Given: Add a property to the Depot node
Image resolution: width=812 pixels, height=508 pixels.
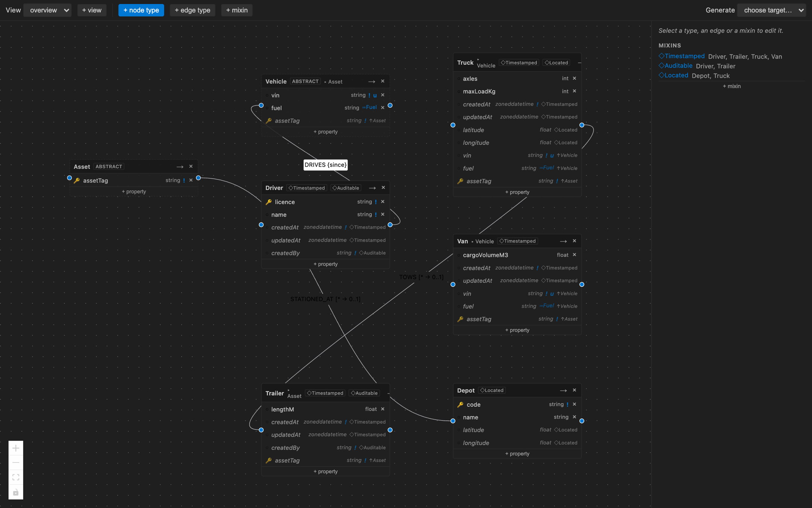Looking at the screenshot, I should 517,454.
